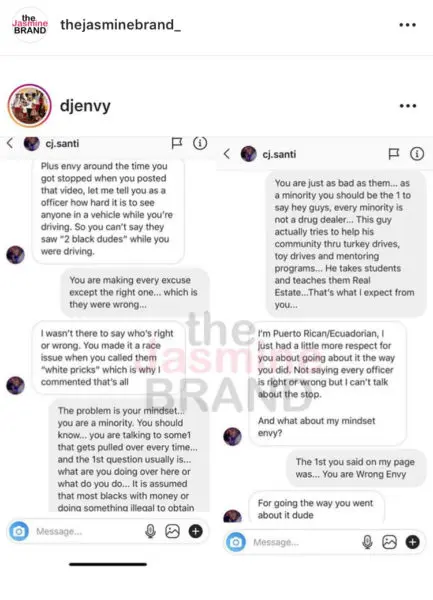Tap the info icon in left chat header
Image resolution: width=433 pixels, height=600 pixels.
pos(200,143)
